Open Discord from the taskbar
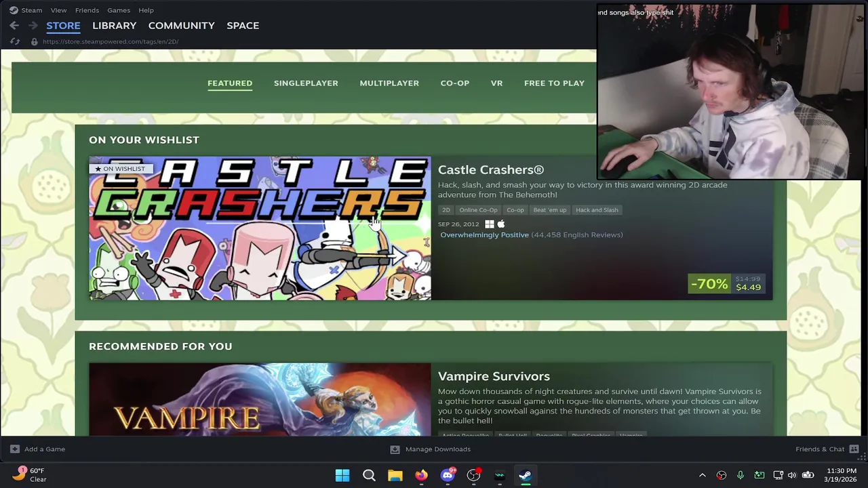The height and width of the screenshot is (488, 868). click(x=448, y=474)
